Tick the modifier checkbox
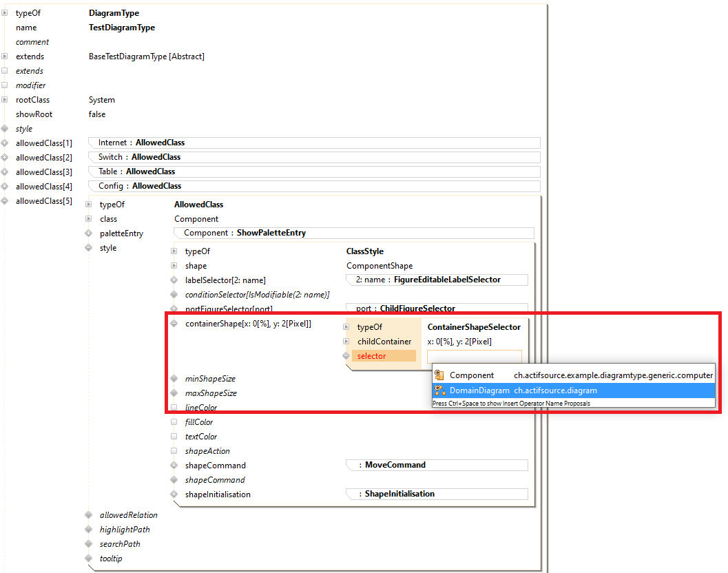This screenshot has width=728, height=573. coord(5,85)
